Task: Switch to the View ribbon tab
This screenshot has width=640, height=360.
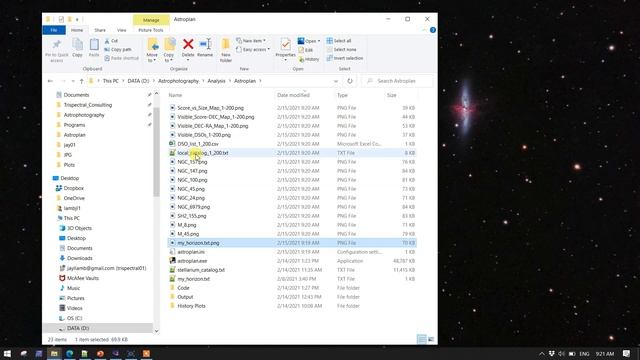Action: (122, 30)
